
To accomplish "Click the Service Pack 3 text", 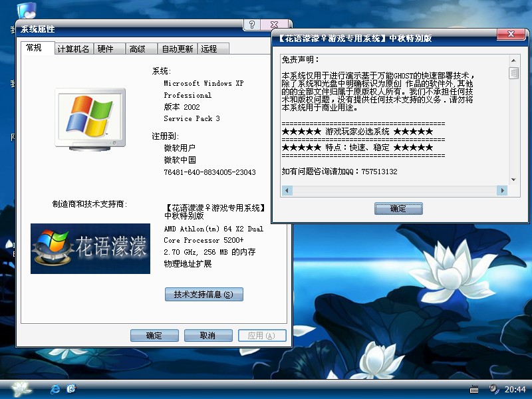I will [x=192, y=118].
